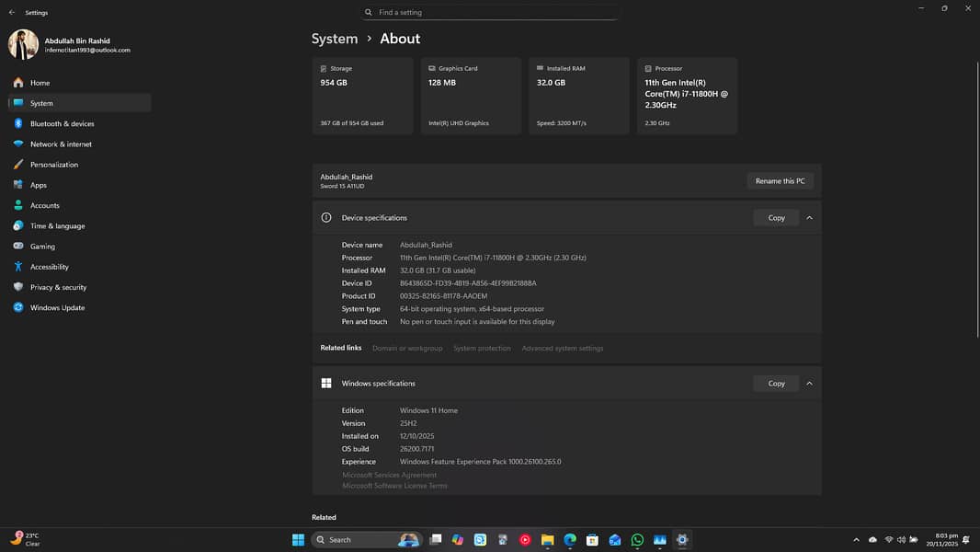Open Bluetooth & devices settings
Viewport: 980px width, 552px height.
tap(62, 123)
